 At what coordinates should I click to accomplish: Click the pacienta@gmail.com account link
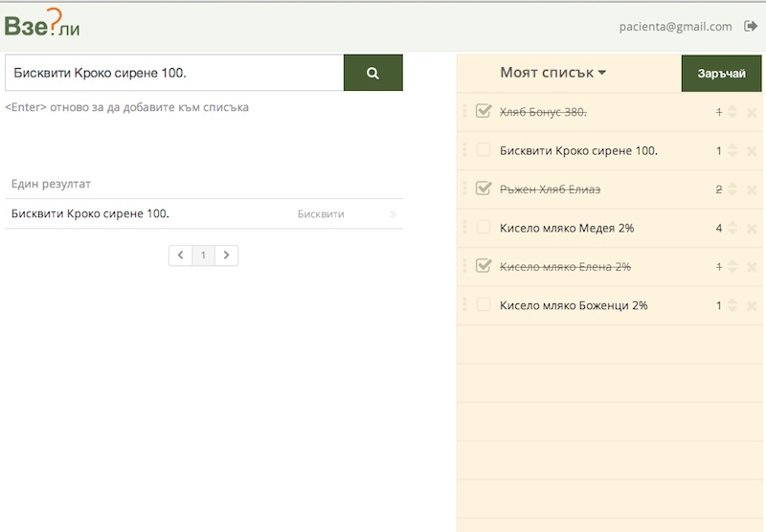(x=676, y=27)
